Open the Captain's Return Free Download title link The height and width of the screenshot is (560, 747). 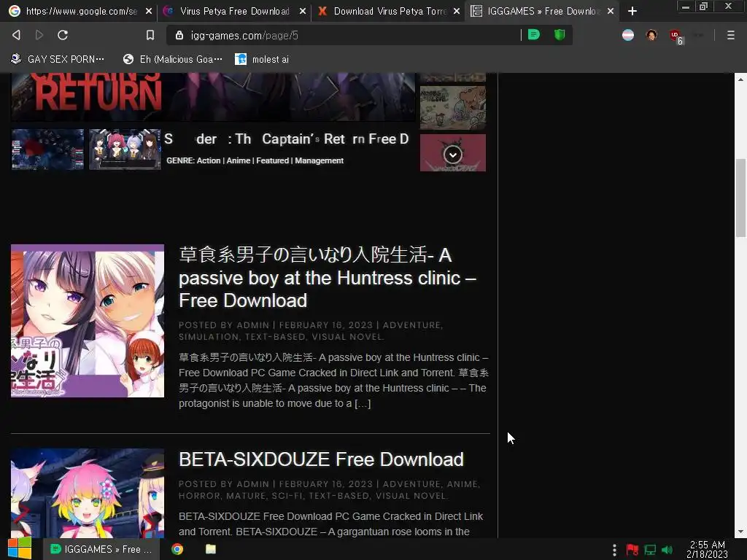(x=286, y=139)
